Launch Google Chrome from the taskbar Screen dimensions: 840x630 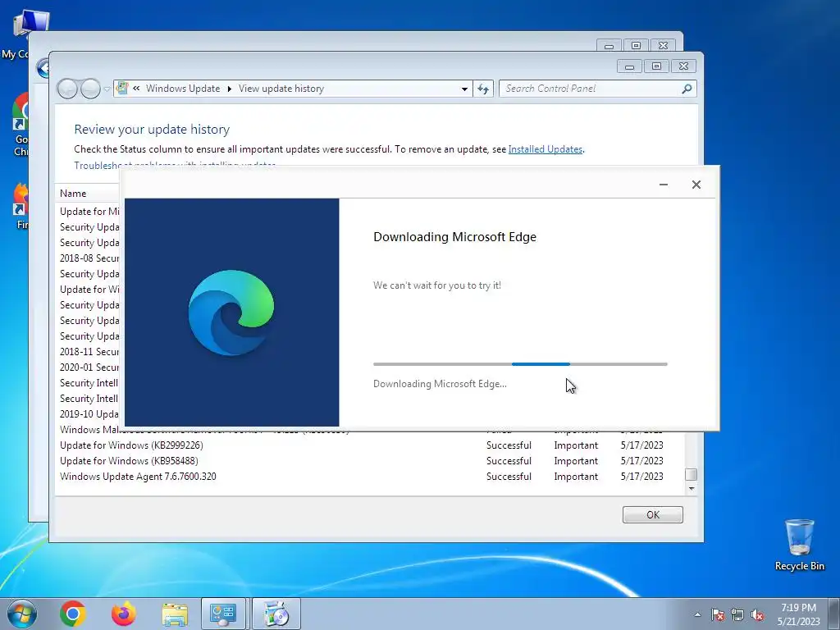(x=73, y=614)
